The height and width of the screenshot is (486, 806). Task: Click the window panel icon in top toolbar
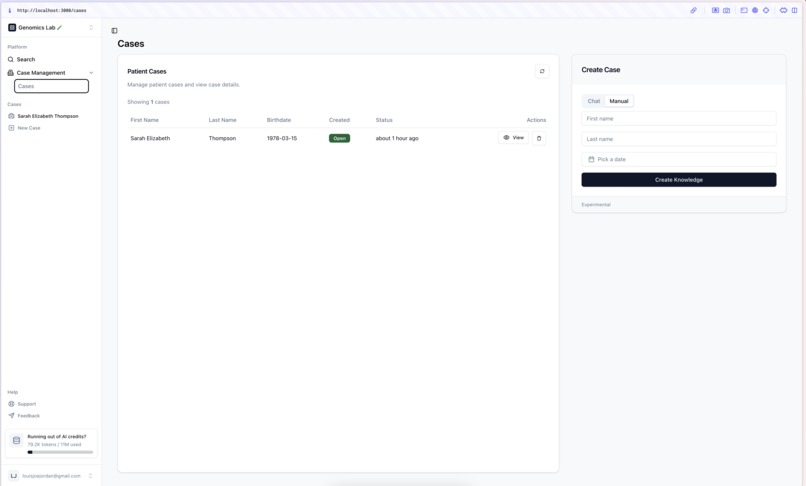744,10
